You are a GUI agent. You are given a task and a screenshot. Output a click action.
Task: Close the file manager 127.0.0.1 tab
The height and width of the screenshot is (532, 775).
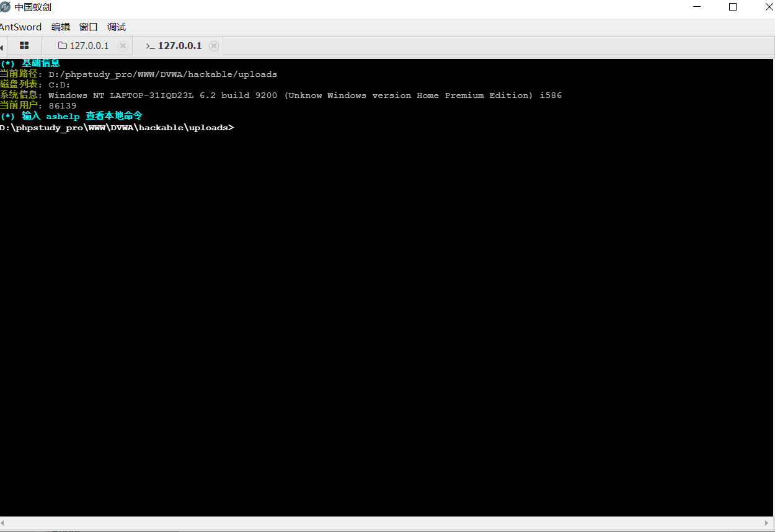pyautogui.click(x=123, y=46)
